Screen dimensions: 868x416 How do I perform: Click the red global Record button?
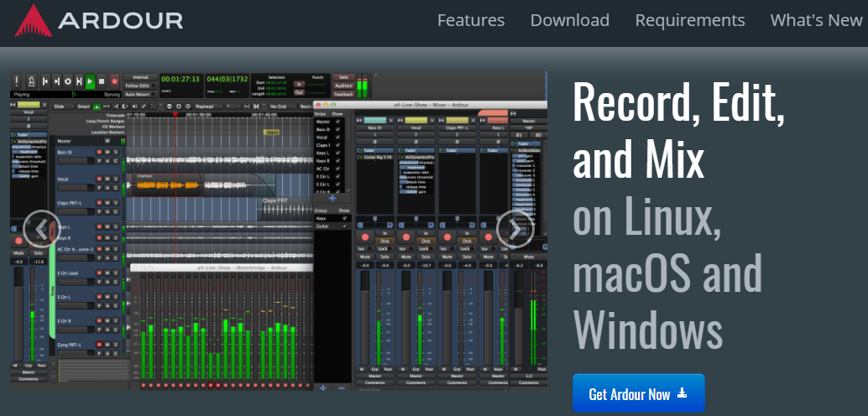point(115,81)
